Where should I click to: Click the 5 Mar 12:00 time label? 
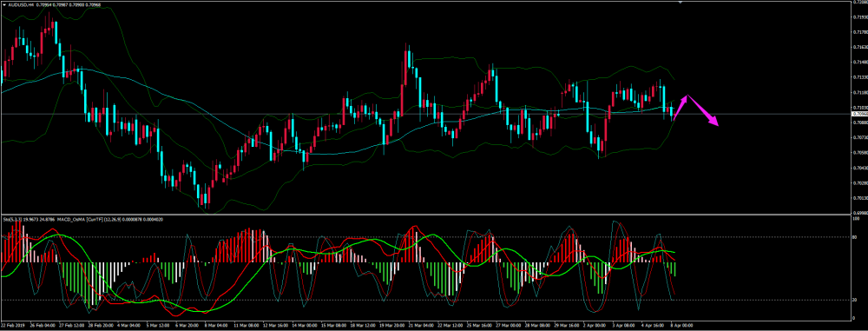[157, 326]
